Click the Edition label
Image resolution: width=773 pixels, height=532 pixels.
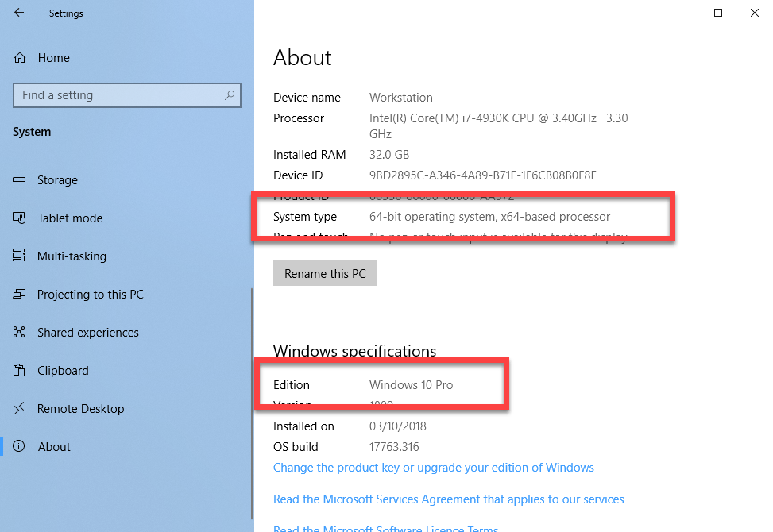click(x=292, y=385)
